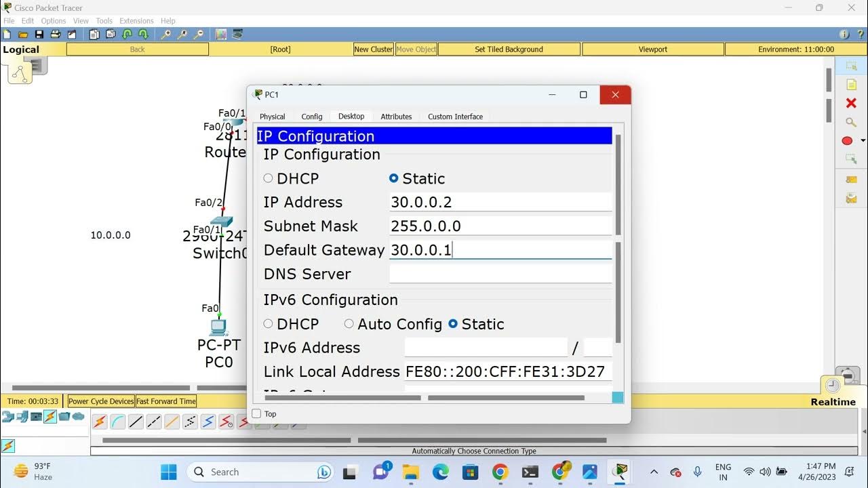Add a simple PDU with envelope icon
The height and width of the screenshot is (488, 868).
tap(851, 180)
